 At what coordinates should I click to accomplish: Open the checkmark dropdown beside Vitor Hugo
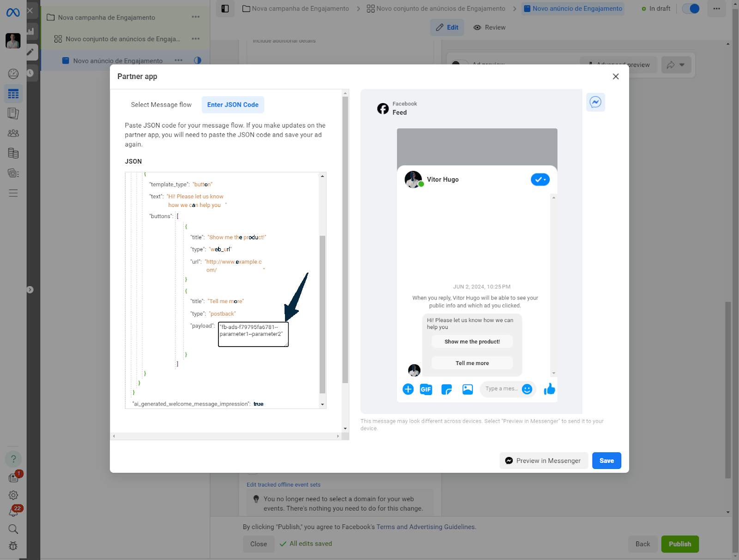coord(540,179)
